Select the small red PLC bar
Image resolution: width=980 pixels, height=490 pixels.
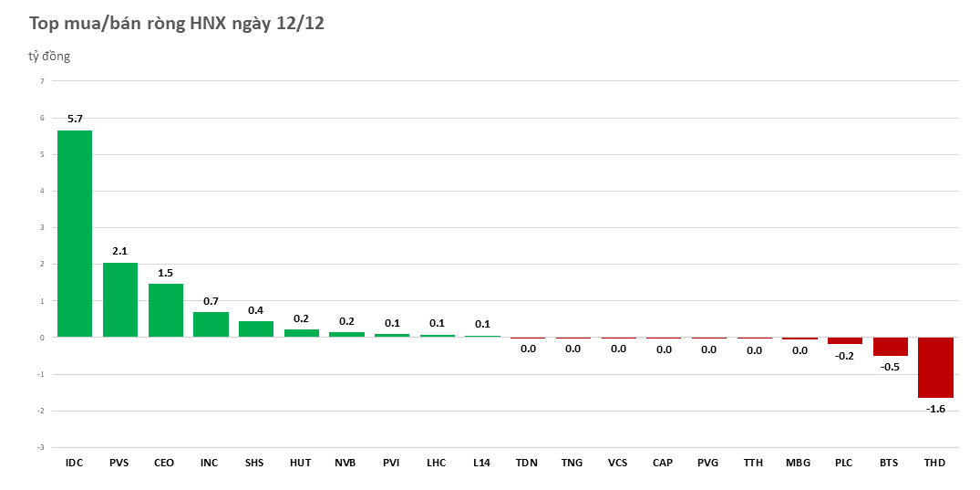point(844,340)
